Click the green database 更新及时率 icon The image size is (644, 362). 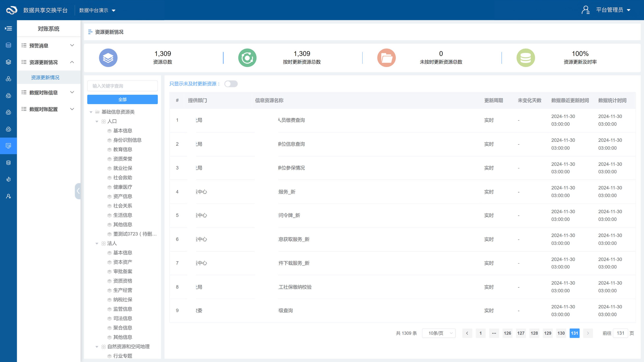pos(525,58)
